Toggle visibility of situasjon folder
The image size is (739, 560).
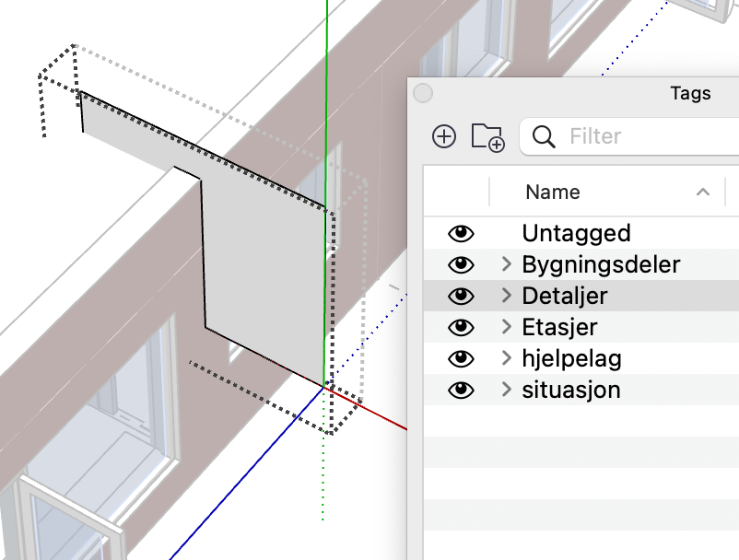[461, 390]
